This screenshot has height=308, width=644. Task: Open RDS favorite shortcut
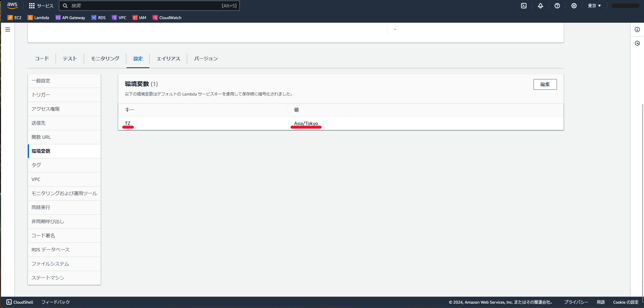pyautogui.click(x=98, y=18)
